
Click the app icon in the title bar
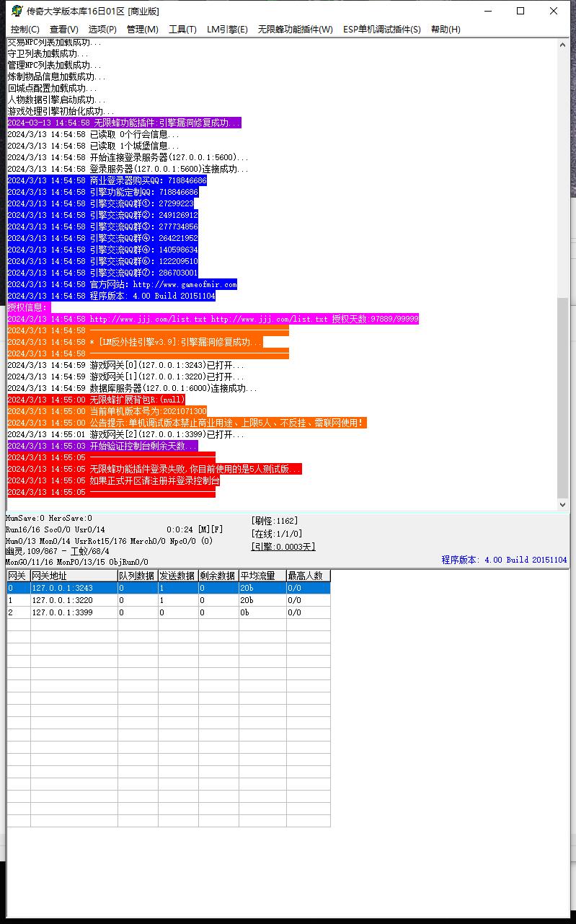click(x=17, y=11)
